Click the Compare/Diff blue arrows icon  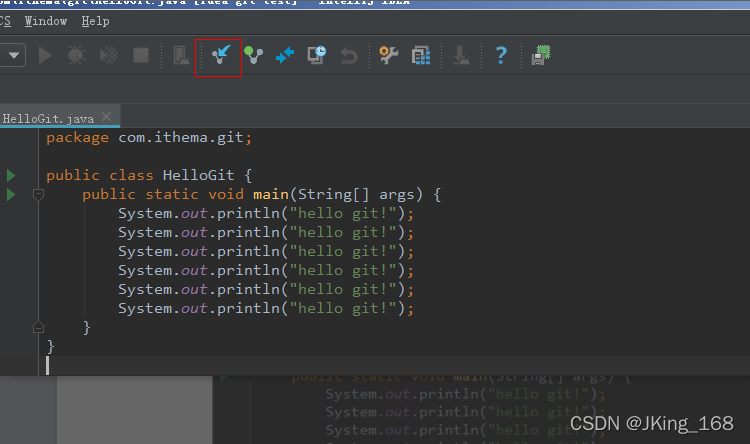(285, 55)
